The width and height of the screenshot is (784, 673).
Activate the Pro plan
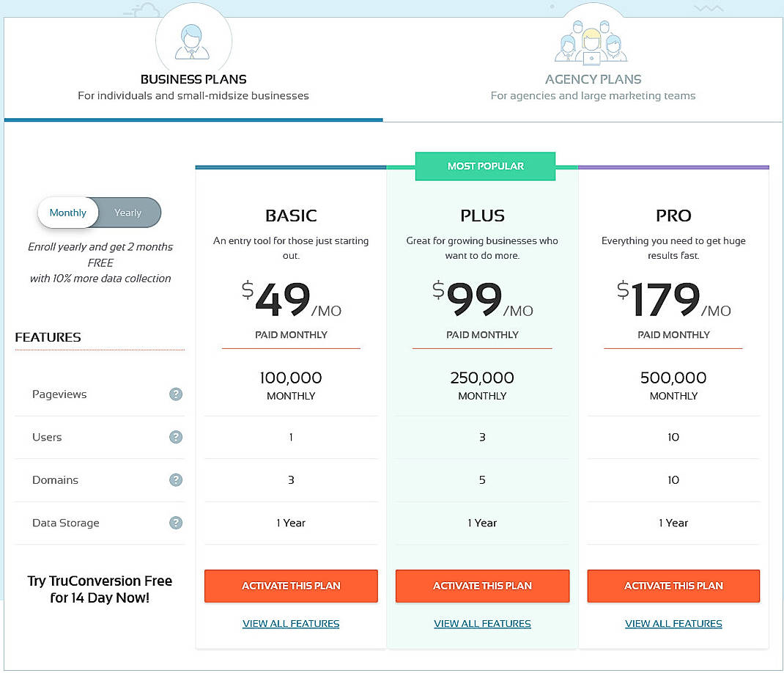coord(673,586)
